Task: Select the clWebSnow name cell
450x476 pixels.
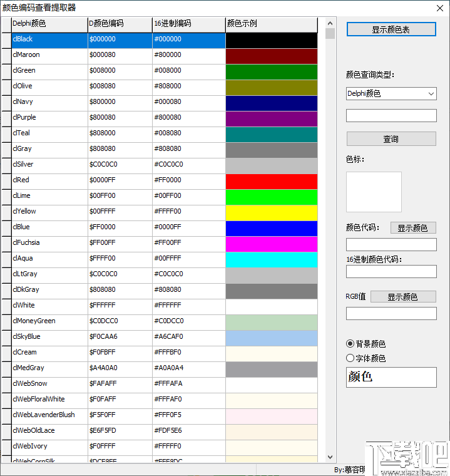Action: coord(49,385)
